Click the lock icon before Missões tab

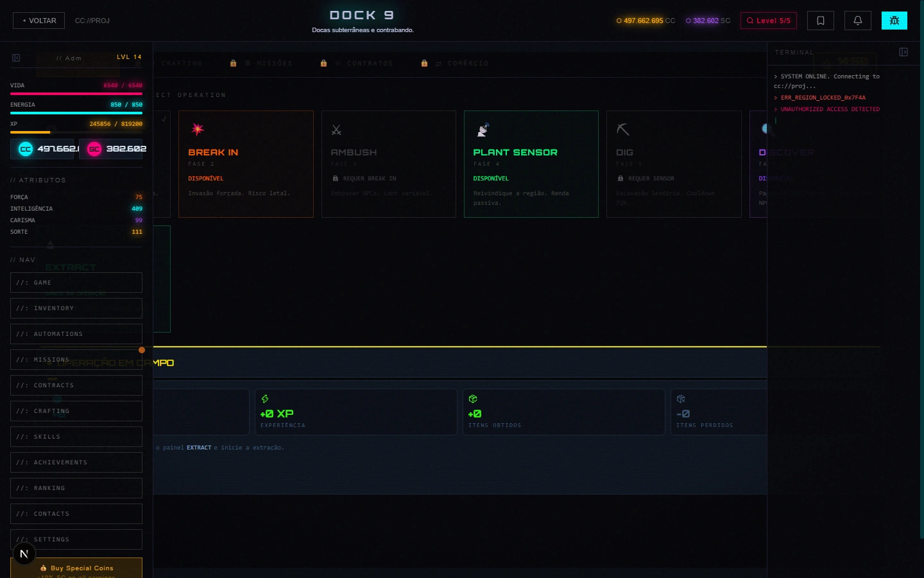(233, 64)
